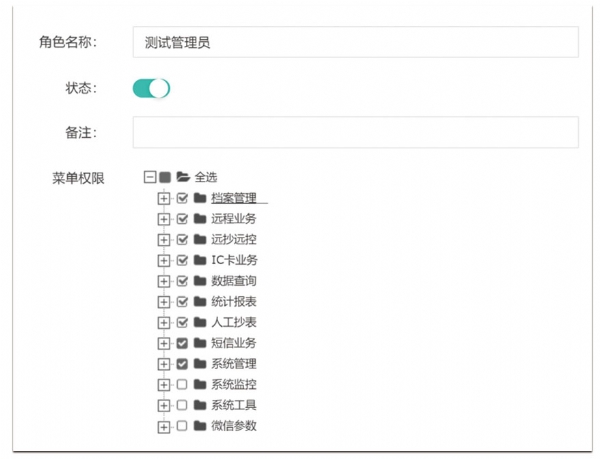Expand the 微信参数 tree node
This screenshot has width=600, height=459.
[164, 426]
